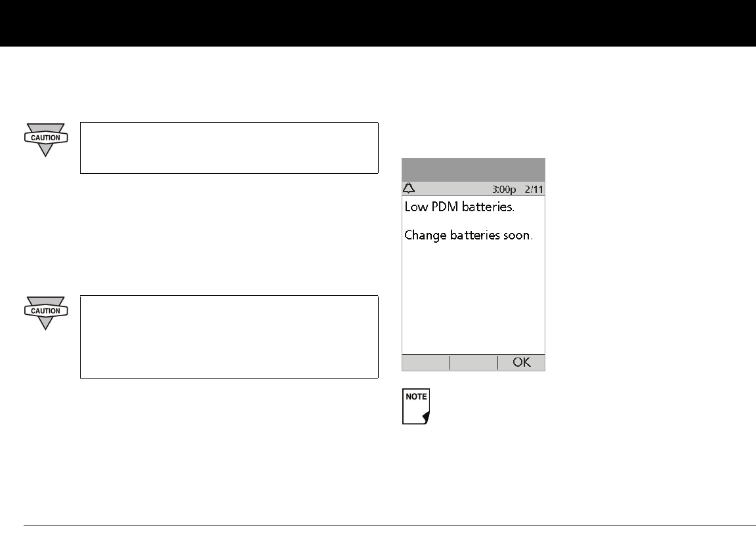The height and width of the screenshot is (555, 756).
Task: Click inside the lower caution text box
Action: (229, 337)
